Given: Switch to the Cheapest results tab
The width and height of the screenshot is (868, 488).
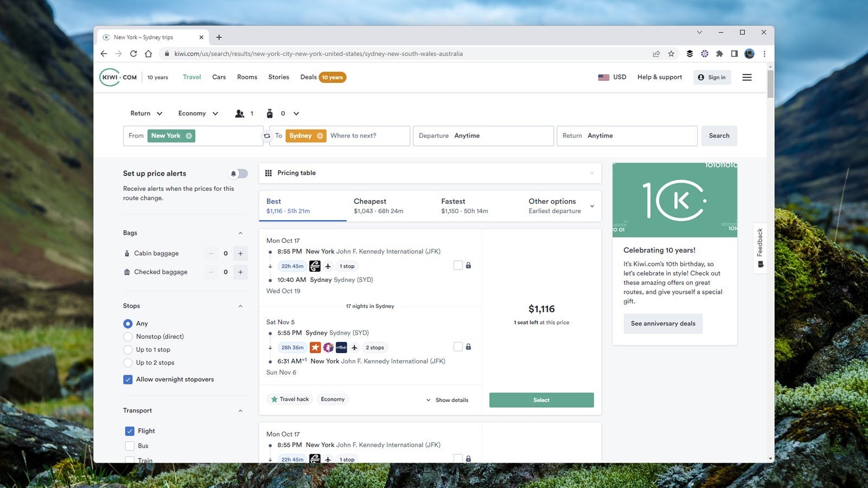Looking at the screenshot, I should [x=391, y=206].
